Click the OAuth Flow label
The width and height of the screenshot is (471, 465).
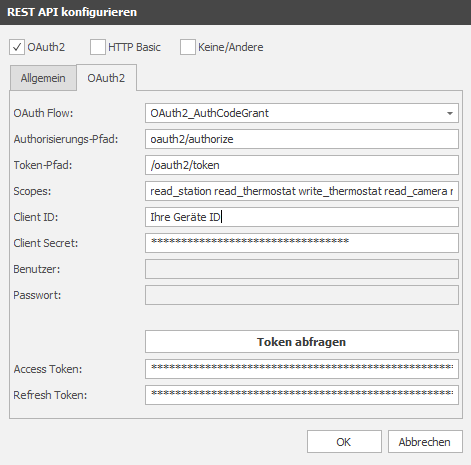point(43,113)
